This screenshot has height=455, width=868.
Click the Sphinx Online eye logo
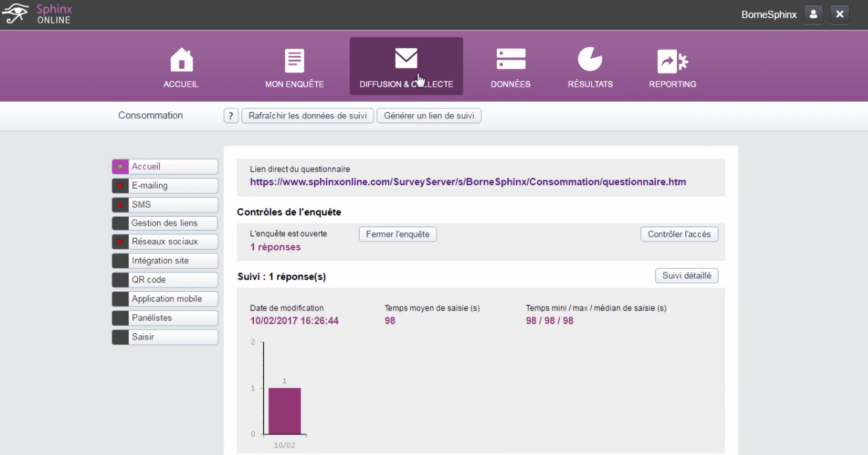(16, 13)
